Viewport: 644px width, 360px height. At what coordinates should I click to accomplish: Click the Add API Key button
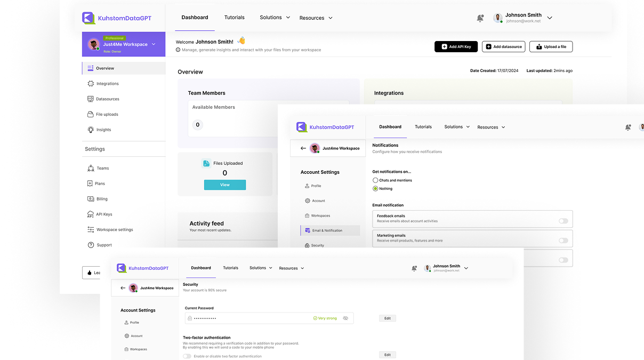(456, 46)
